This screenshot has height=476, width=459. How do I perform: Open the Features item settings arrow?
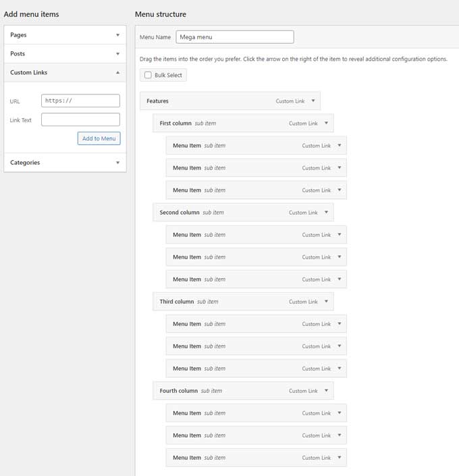click(313, 101)
